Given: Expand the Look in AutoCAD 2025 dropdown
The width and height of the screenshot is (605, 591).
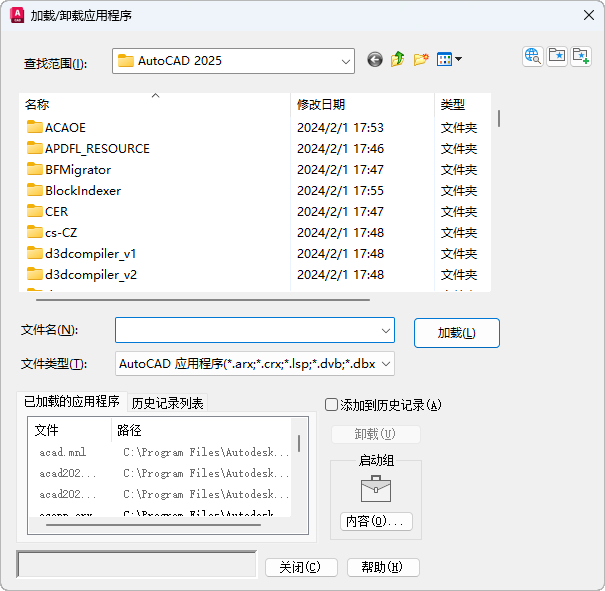Looking at the screenshot, I should click(x=346, y=61).
